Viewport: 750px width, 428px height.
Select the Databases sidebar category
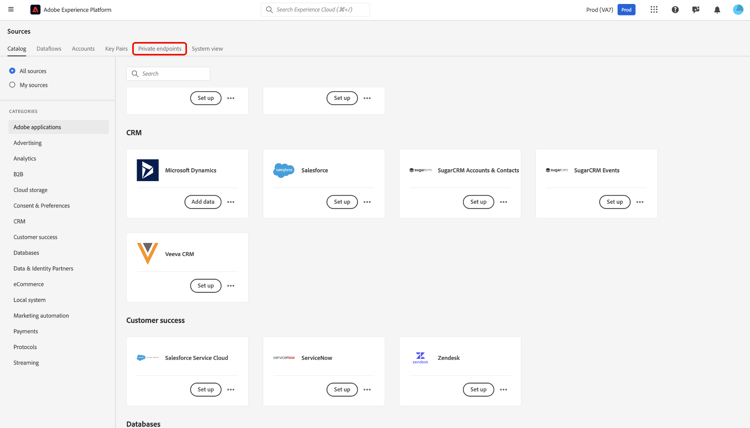(26, 252)
